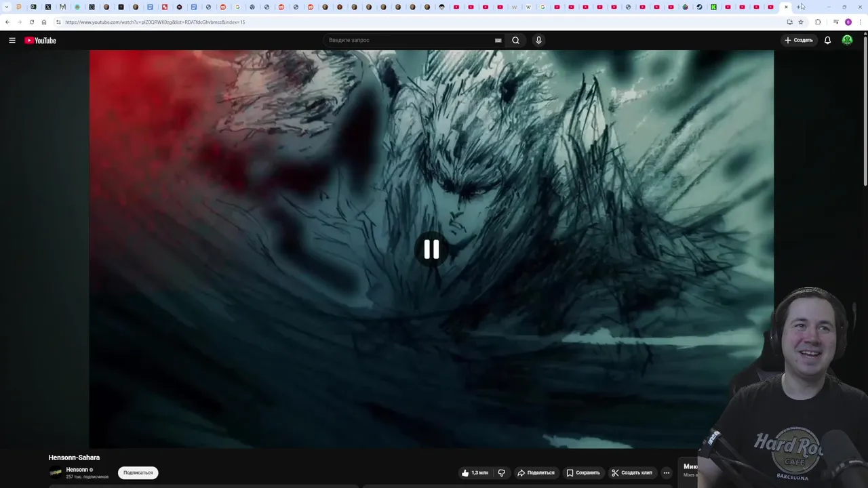The width and height of the screenshot is (868, 488).
Task: Click the Henson-Sahara video title
Action: [x=74, y=457]
